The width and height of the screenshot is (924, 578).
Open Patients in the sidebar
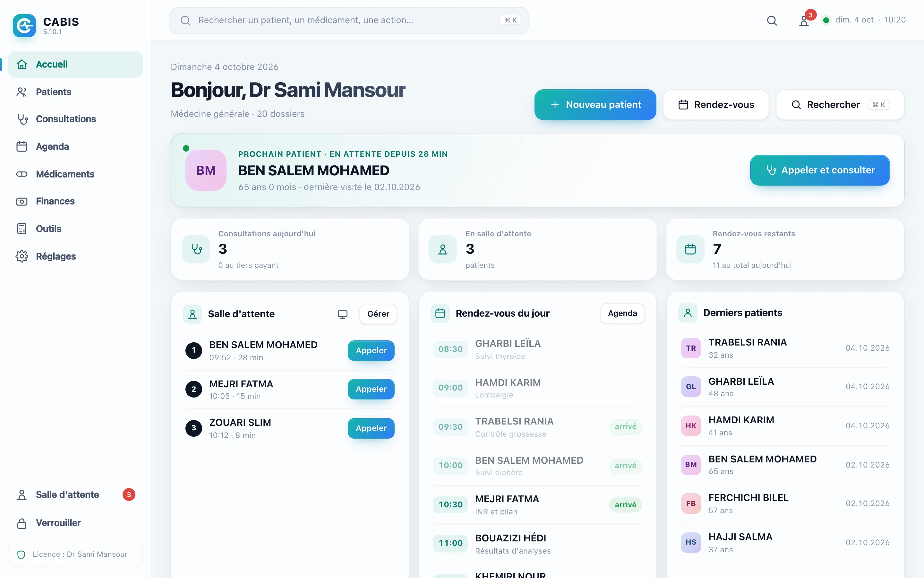[75, 92]
